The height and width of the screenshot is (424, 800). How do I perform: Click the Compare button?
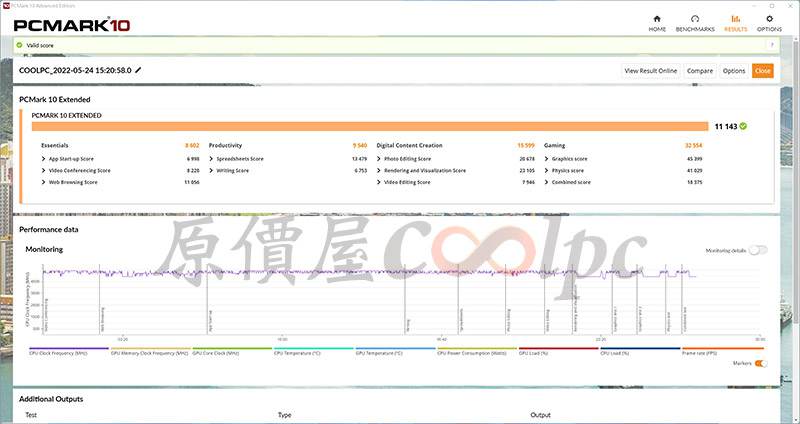[x=699, y=71]
